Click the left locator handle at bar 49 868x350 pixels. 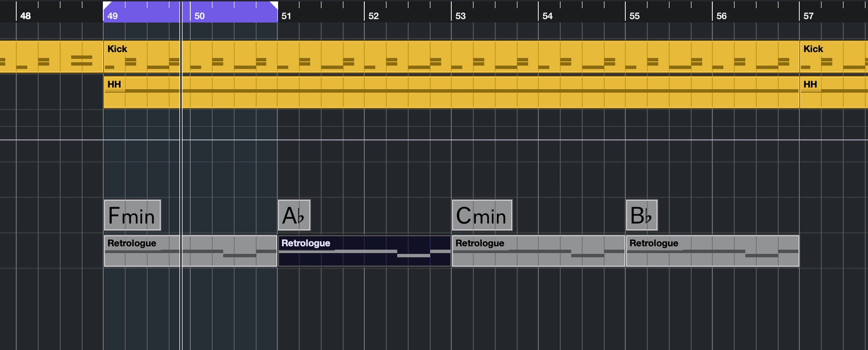(107, 5)
